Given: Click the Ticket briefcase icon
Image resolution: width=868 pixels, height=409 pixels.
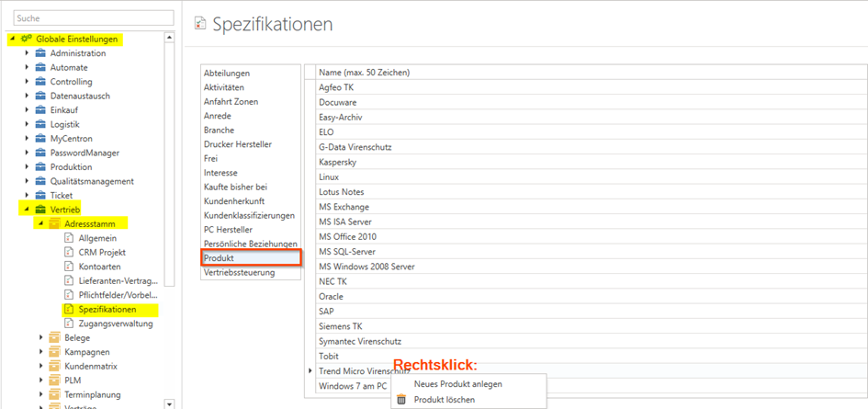Looking at the screenshot, I should [x=40, y=196].
